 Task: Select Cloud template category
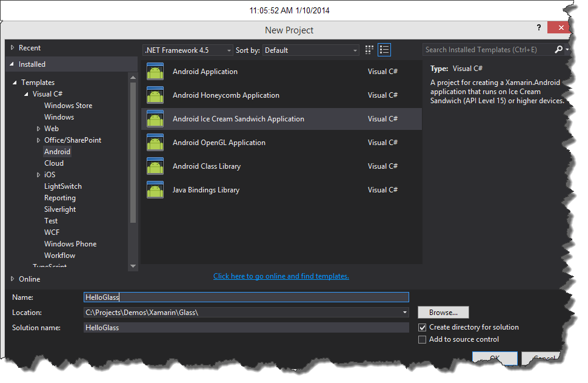coord(54,163)
